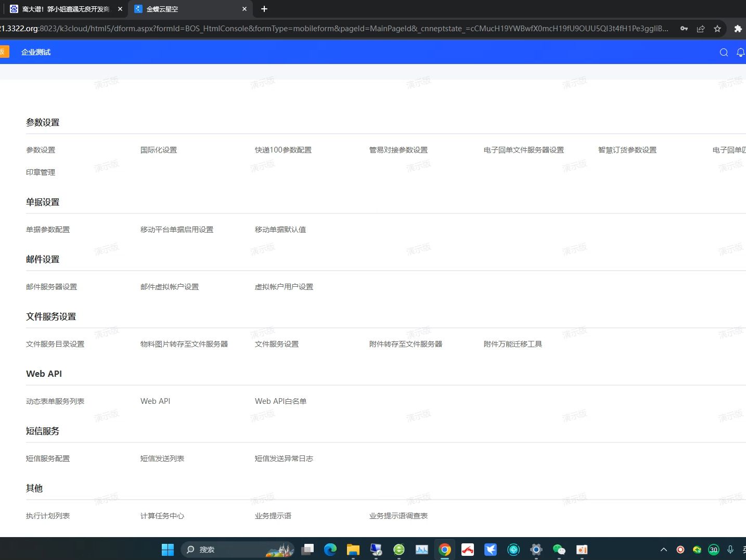The height and width of the screenshot is (560, 746).
Task: Open 电子回单文件服务器设置
Action: (x=524, y=150)
